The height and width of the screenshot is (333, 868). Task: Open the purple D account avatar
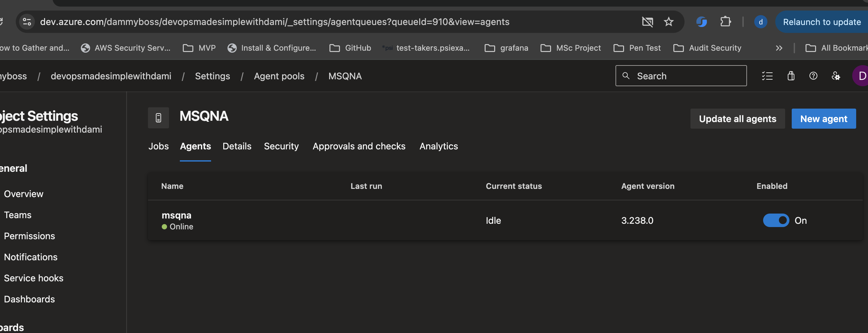(861, 76)
